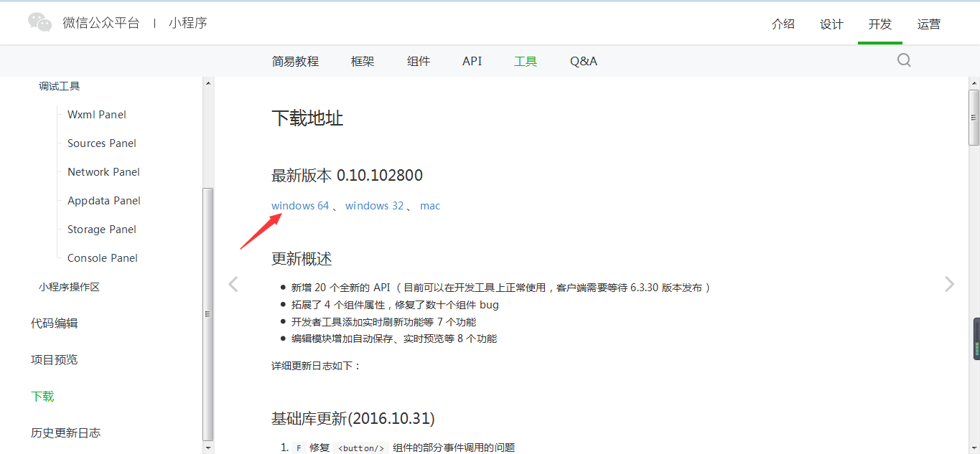Select 下载 in sidebar
Image resolution: width=980 pixels, height=454 pixels.
tap(42, 397)
